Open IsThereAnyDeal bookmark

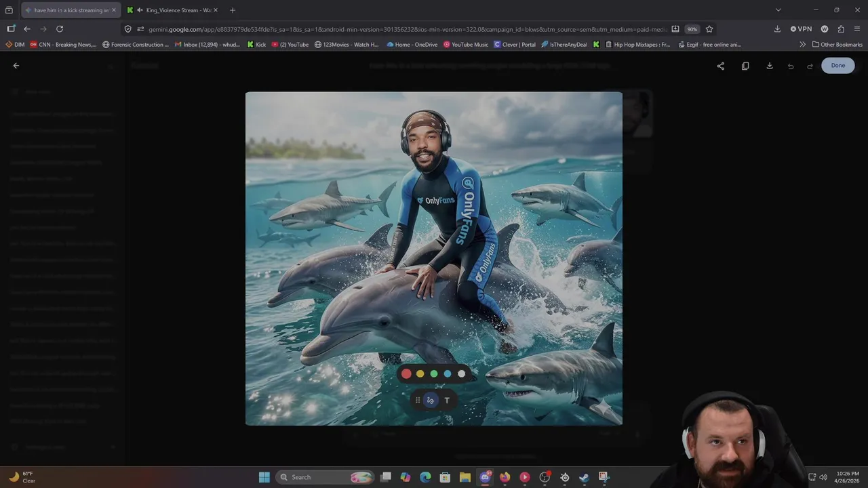tap(565, 45)
